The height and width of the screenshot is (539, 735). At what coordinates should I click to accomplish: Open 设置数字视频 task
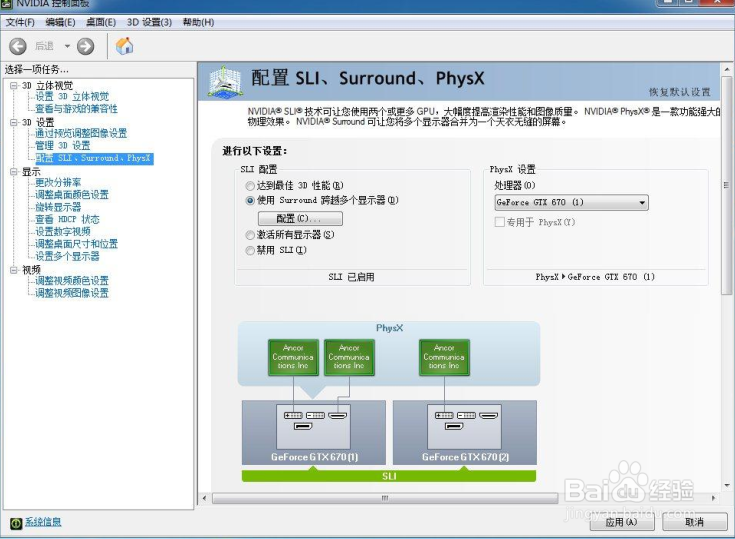pyautogui.click(x=63, y=231)
